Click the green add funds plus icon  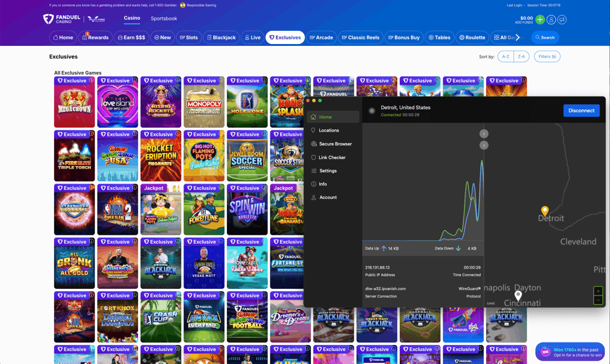point(540,20)
